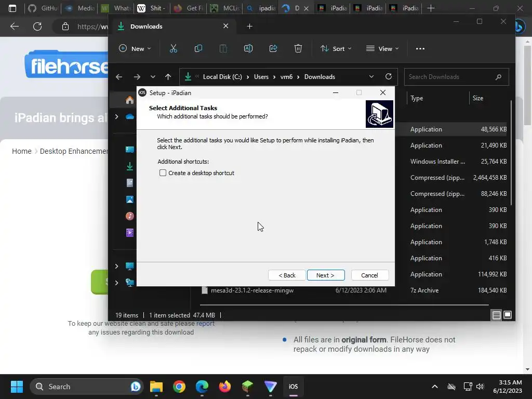The width and height of the screenshot is (532, 399).
Task: Open Firefox from the taskbar
Action: (x=224, y=387)
